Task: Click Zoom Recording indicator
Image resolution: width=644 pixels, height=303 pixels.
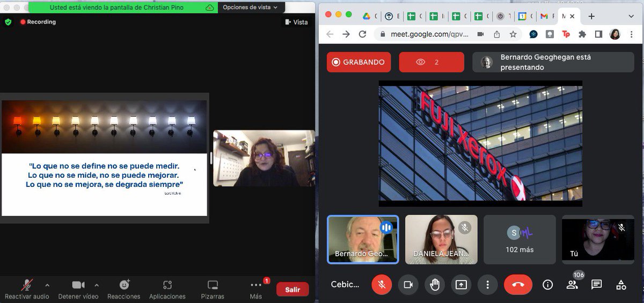Action: (38, 22)
